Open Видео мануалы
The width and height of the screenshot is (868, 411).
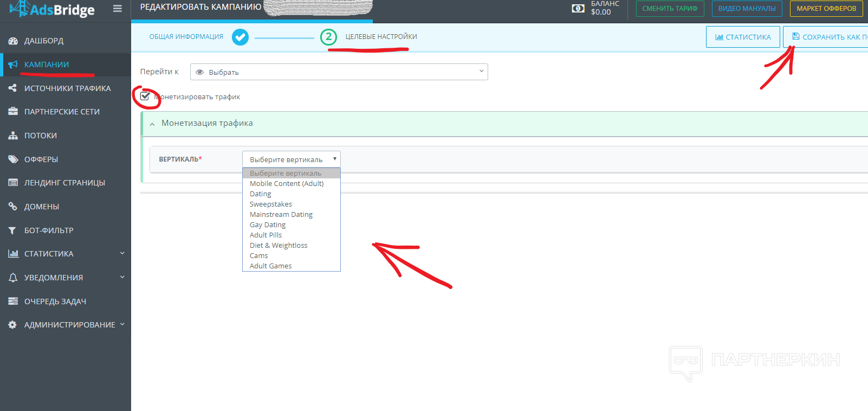[747, 9]
